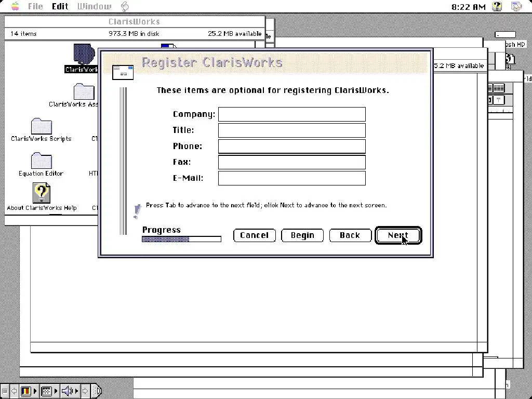This screenshot has height=399, width=532.
Task: Cancel the registration dialog
Action: point(255,235)
